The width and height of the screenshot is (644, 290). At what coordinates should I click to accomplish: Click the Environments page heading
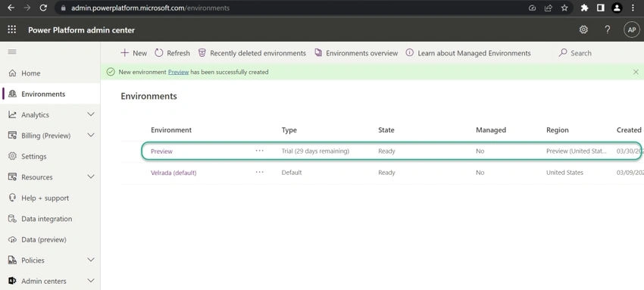[x=148, y=96]
